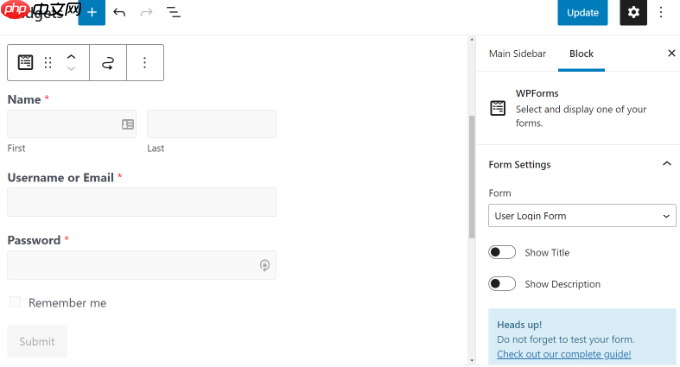Open the list view outline icon
The width and height of the screenshot is (680, 367).
[173, 12]
